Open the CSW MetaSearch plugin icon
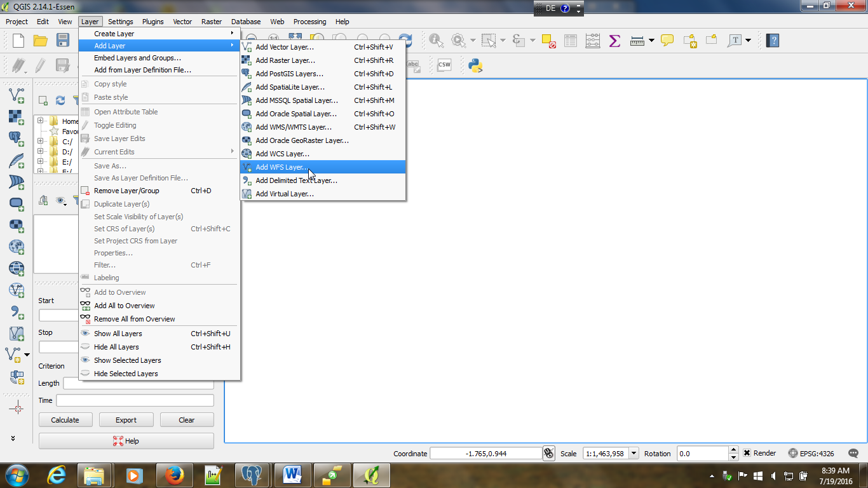868x488 pixels. (x=444, y=65)
